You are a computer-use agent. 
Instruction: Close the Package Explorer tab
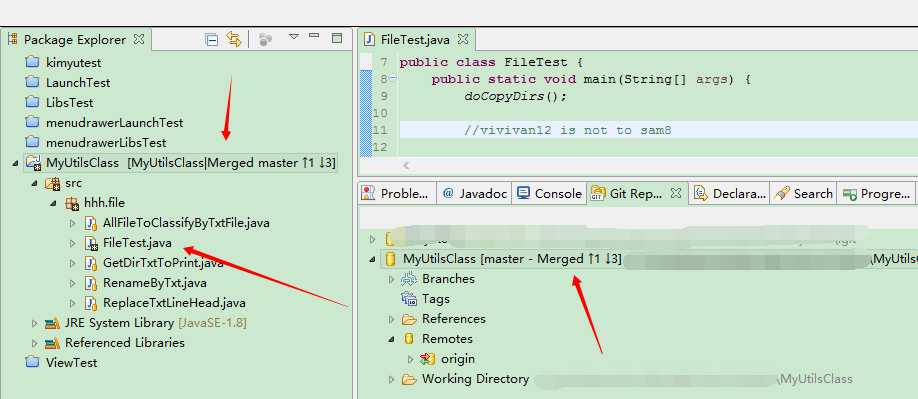tap(139, 40)
